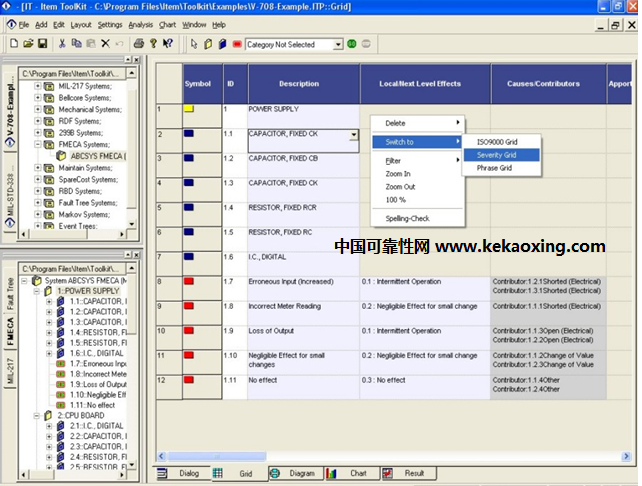
Task: Open the Analysis menu
Action: (x=140, y=24)
